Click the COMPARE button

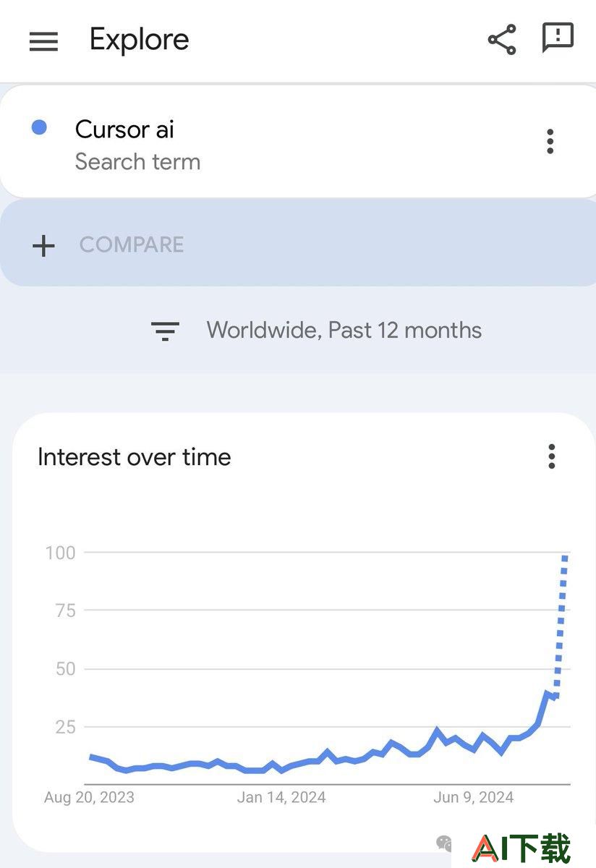(132, 244)
